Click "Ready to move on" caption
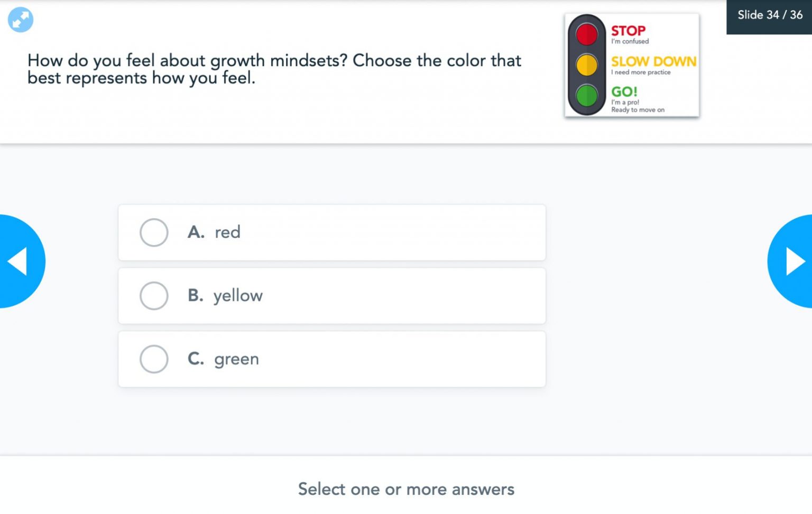The height and width of the screenshot is (514, 812). (x=638, y=110)
